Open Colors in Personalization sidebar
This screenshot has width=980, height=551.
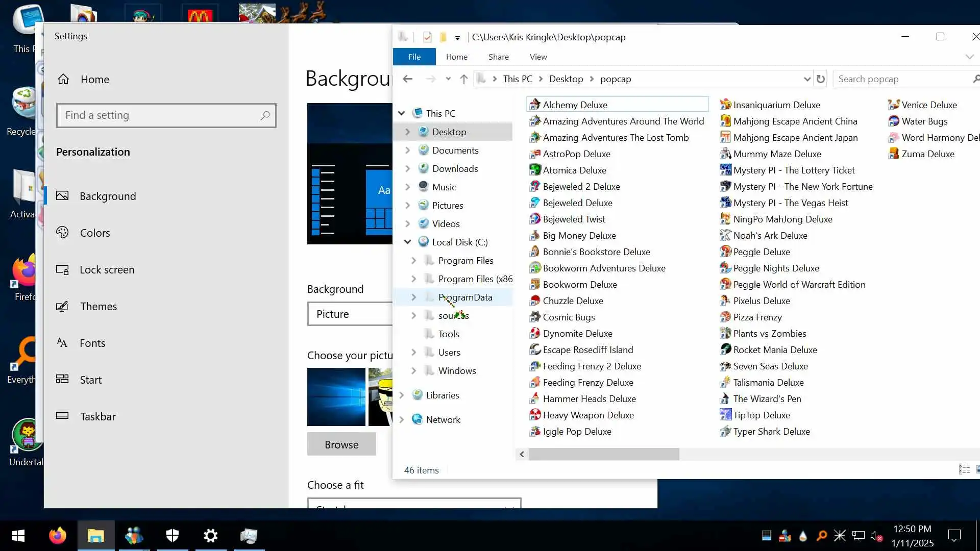(x=95, y=233)
